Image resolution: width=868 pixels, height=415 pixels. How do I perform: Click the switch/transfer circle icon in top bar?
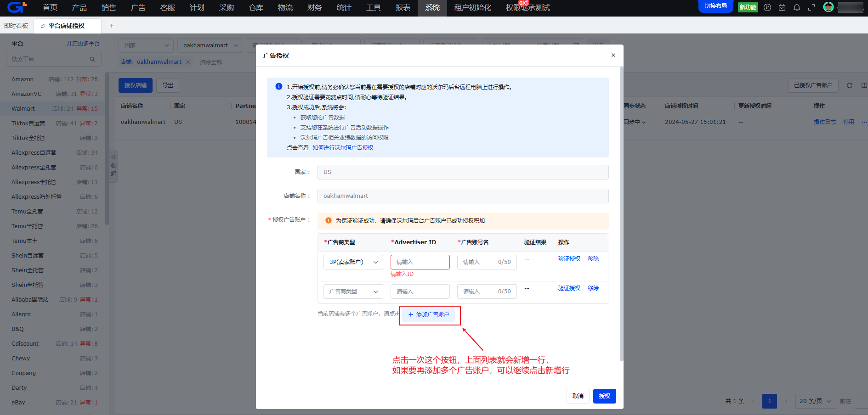point(767,7)
